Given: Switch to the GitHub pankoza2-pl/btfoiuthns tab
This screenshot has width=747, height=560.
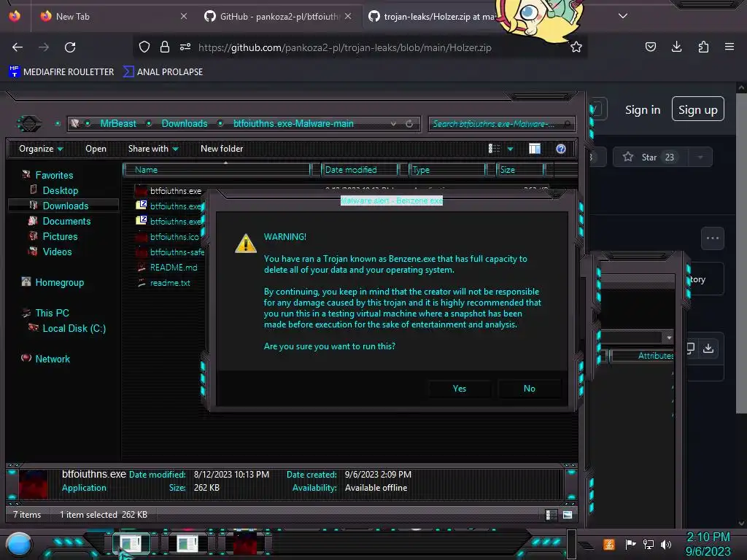Looking at the screenshot, I should [279, 16].
